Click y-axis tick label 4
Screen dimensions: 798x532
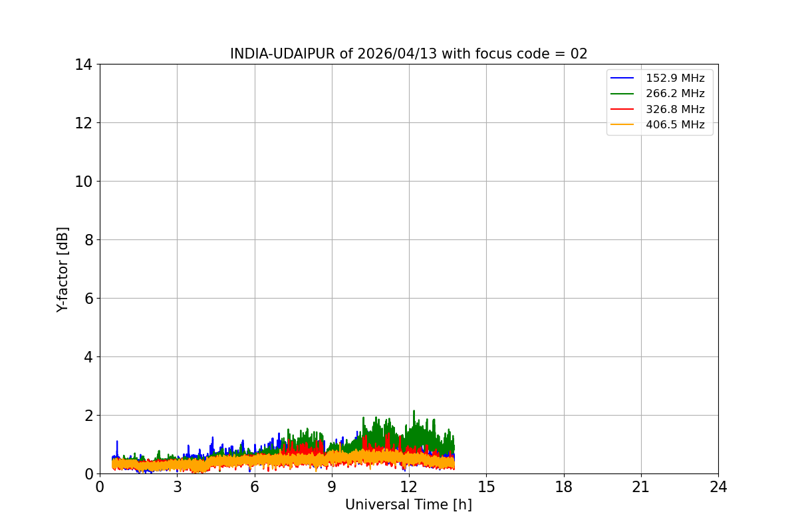point(88,357)
